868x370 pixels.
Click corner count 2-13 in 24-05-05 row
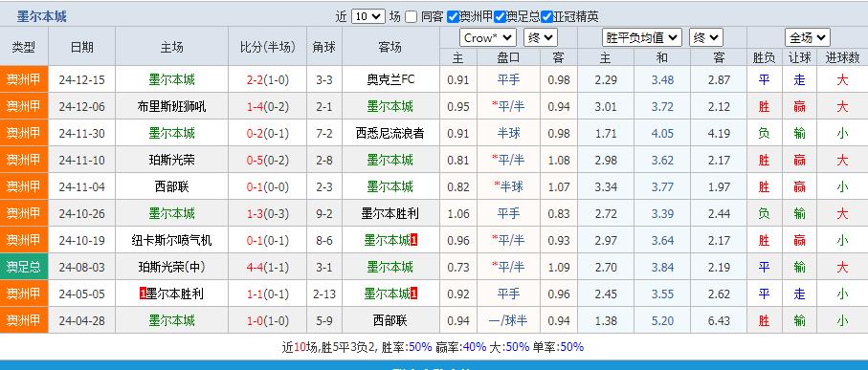(x=324, y=294)
